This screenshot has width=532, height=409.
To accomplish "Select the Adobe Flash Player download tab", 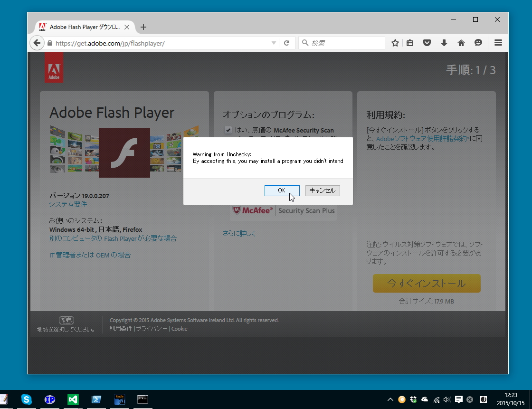I will 81,27.
